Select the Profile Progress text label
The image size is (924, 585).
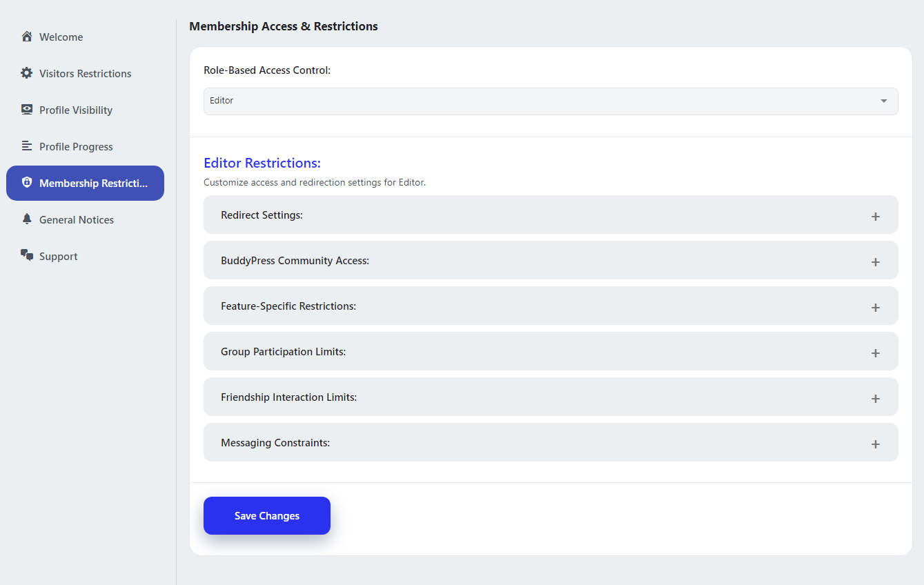click(76, 147)
